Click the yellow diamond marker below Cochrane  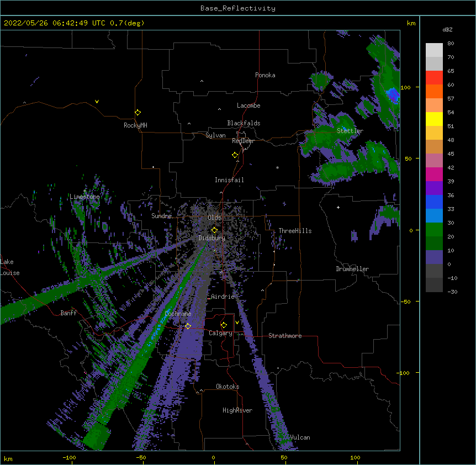click(188, 326)
